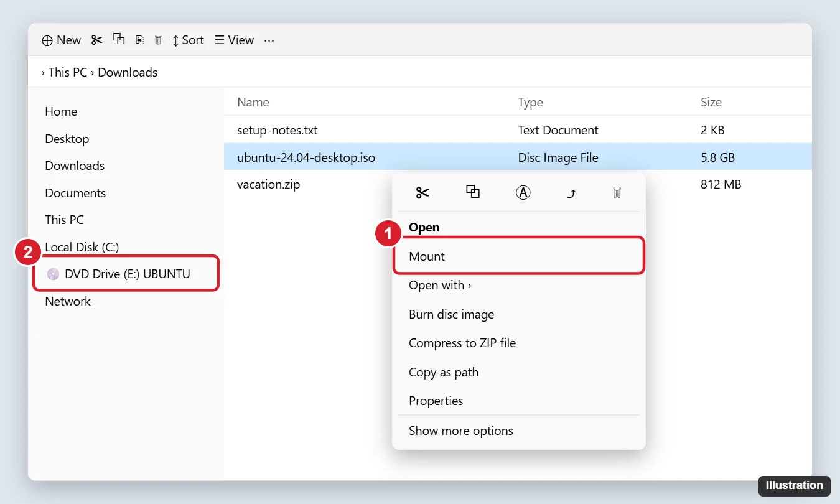Click the Share arrow icon in the context menu
The image size is (840, 504).
572,193
